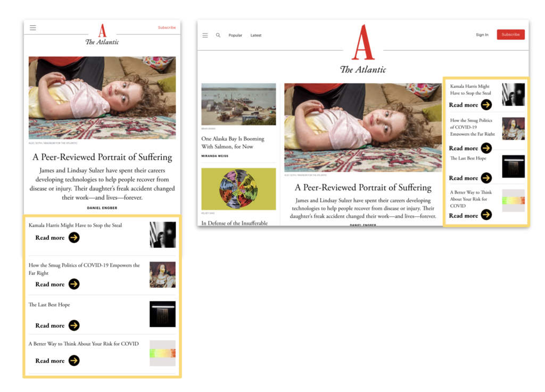Viewport: 545px width, 392px height.
Task: Click the Alaska bay harbor photo
Action: (238, 104)
